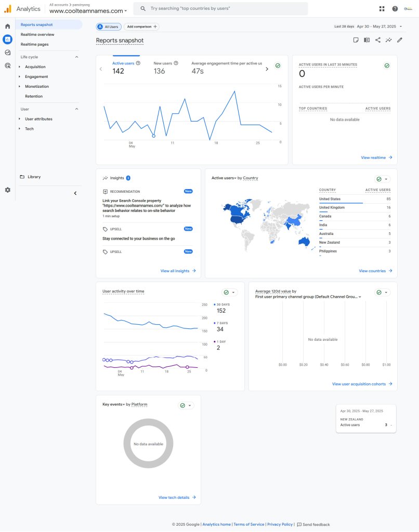
Task: Click Privacy Policy footer link
Action: coord(280,524)
